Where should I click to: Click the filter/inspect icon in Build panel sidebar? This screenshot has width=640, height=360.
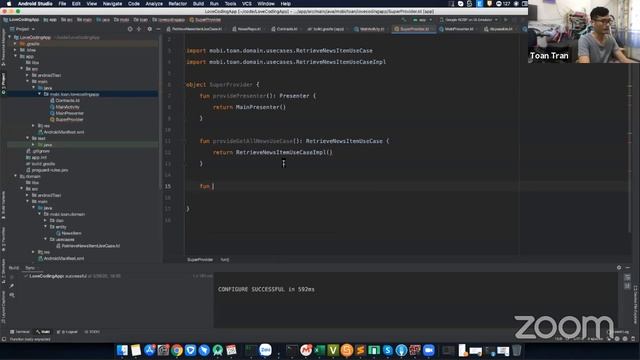coord(12,295)
